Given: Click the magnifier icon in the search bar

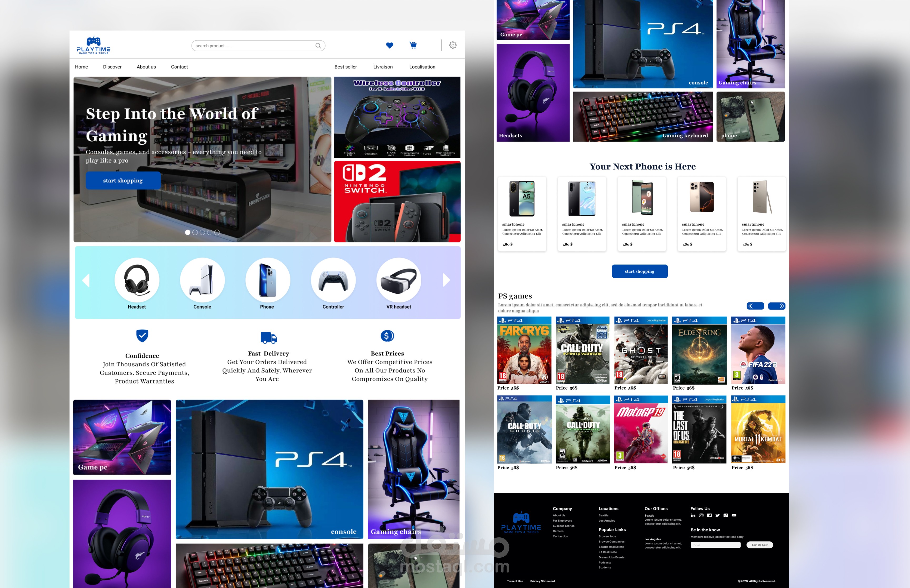Looking at the screenshot, I should 318,46.
